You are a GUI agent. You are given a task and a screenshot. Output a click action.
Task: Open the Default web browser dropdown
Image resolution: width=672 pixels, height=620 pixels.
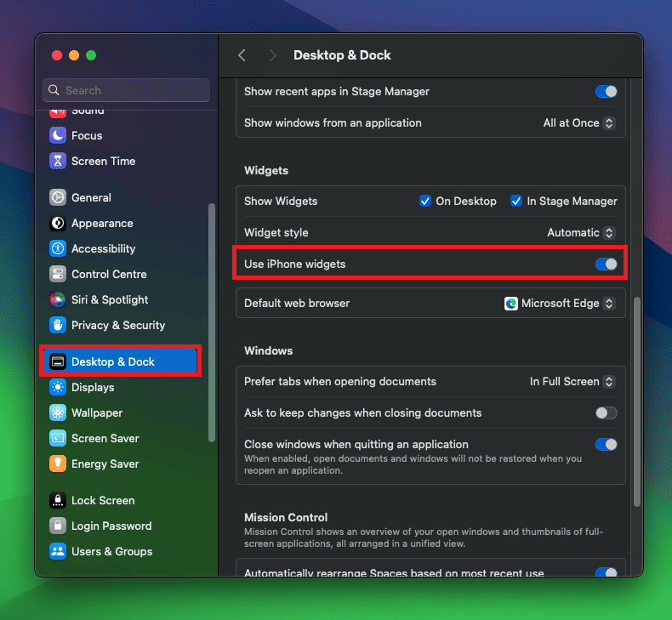point(561,304)
